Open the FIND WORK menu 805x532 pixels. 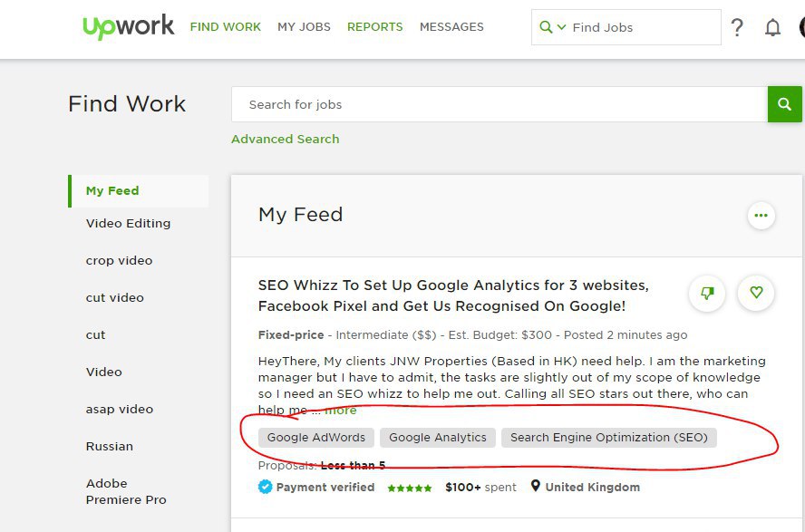(x=226, y=26)
